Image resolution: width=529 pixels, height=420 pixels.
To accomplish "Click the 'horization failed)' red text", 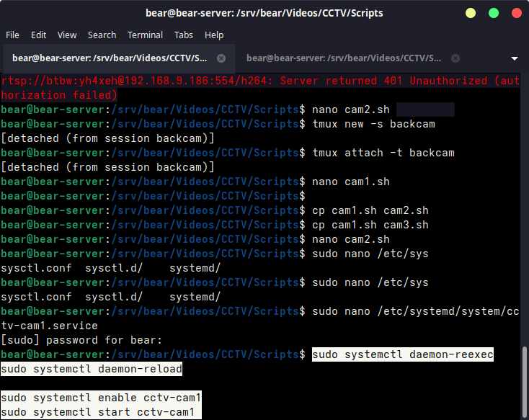I will pos(59,95).
